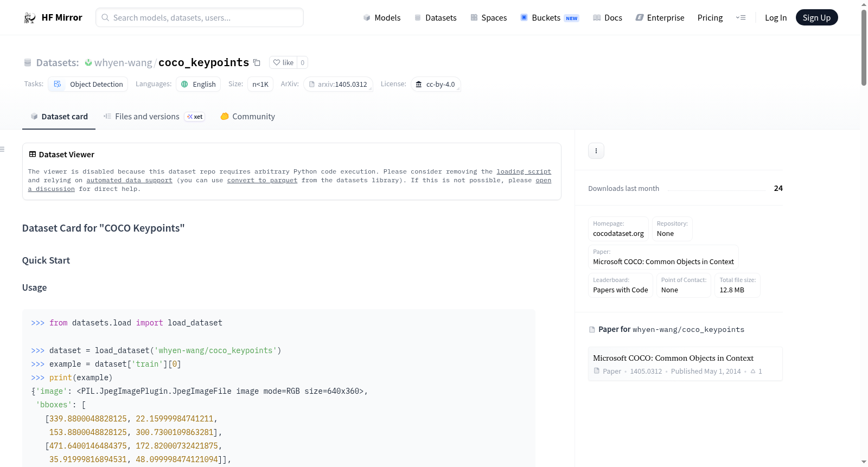Click the NEW badge next to Buckets
The width and height of the screenshot is (868, 467).
(572, 18)
